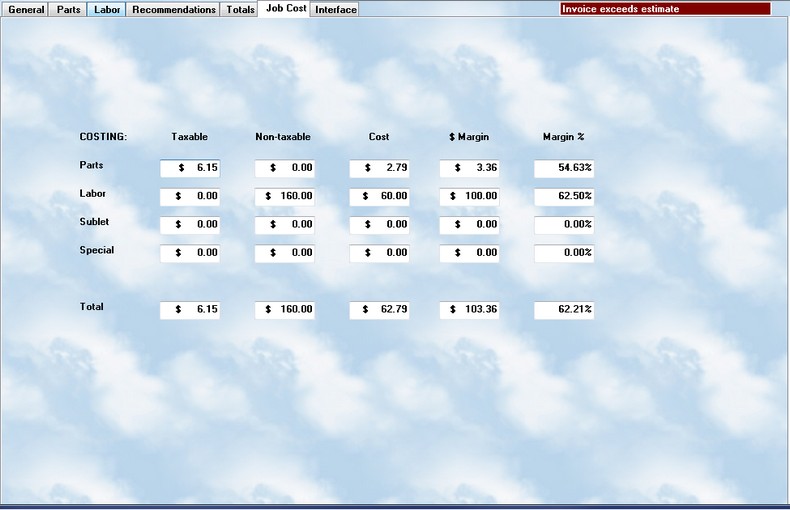Select the Labor Non-taxable amount field
The image size is (790, 510).
tap(285, 197)
